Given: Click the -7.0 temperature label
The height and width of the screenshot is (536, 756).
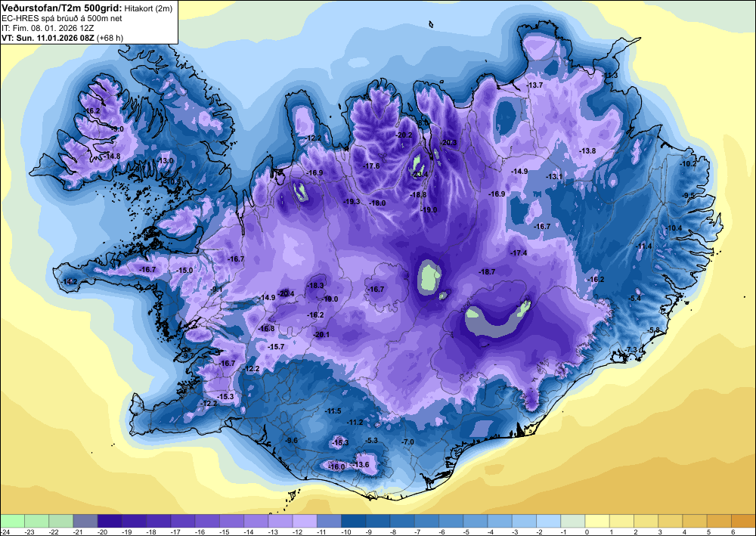Looking at the screenshot, I should coord(408,442).
